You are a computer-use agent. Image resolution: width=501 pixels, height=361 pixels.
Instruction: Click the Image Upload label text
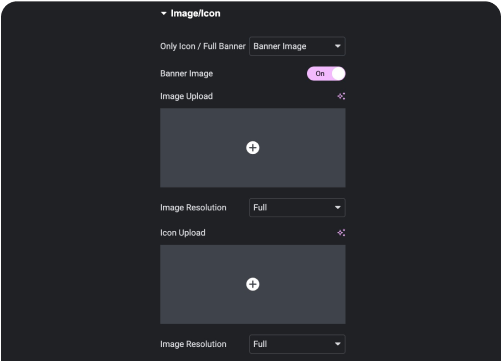pyautogui.click(x=186, y=96)
